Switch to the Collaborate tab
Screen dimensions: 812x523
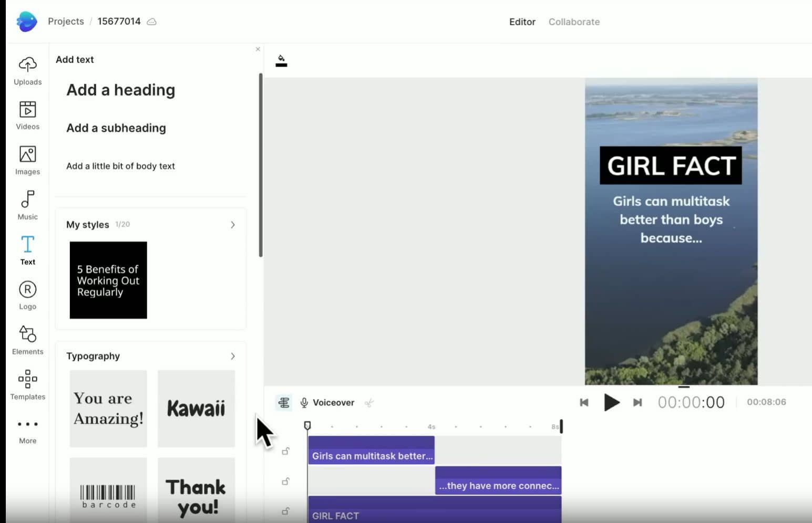(x=574, y=22)
